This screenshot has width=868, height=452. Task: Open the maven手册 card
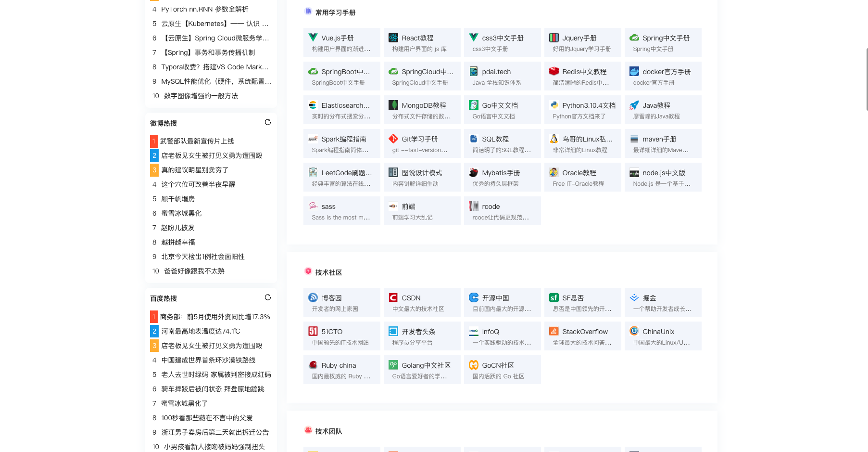point(663,143)
